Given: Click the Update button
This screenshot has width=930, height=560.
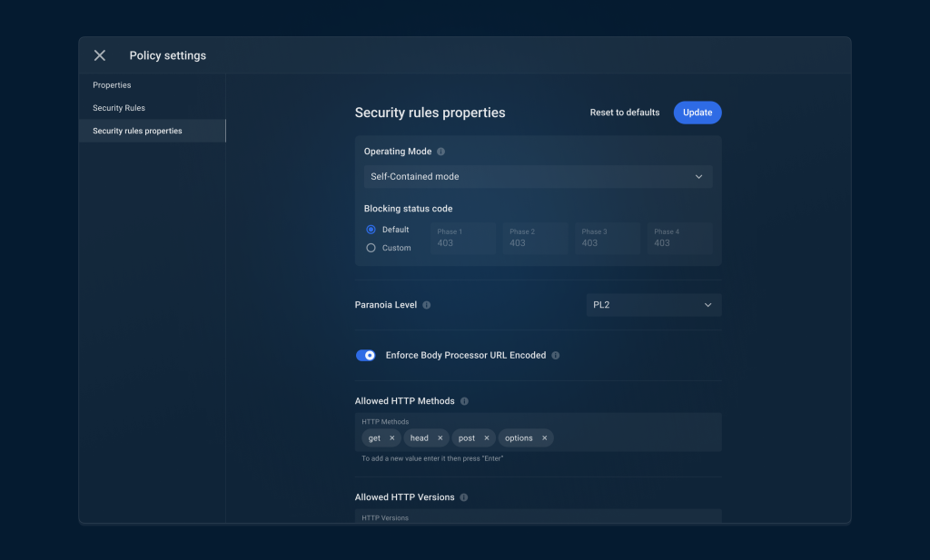Looking at the screenshot, I should [697, 113].
